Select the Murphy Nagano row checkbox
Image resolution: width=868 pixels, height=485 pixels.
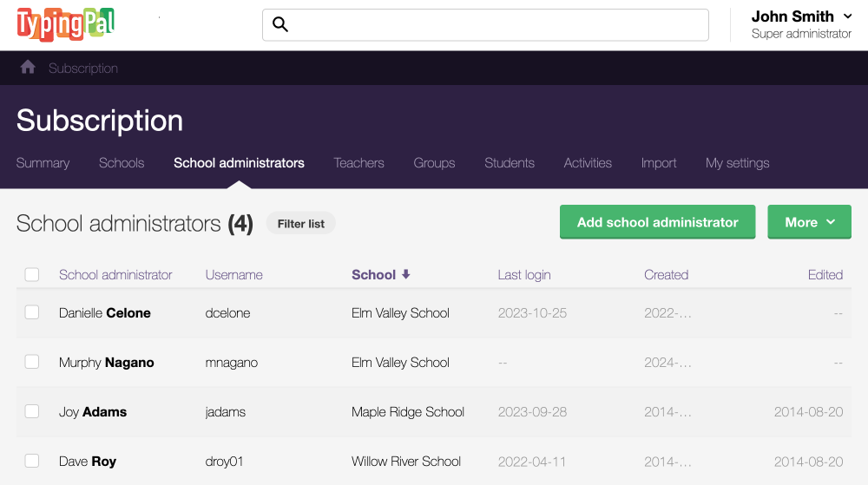(x=32, y=362)
